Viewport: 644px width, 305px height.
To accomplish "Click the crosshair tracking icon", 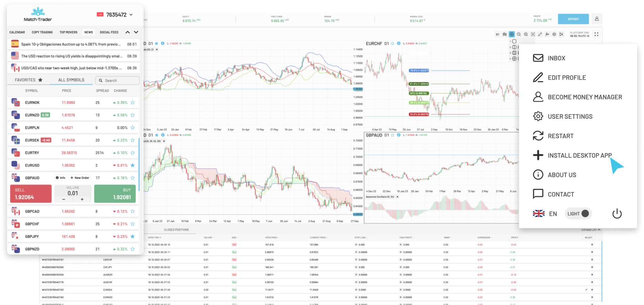I will tap(533, 34).
